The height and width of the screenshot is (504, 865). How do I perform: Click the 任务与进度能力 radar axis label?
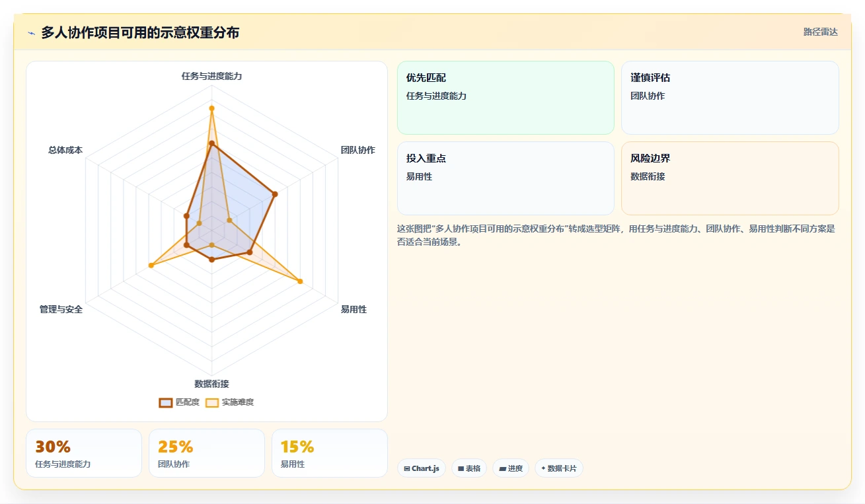[211, 76]
